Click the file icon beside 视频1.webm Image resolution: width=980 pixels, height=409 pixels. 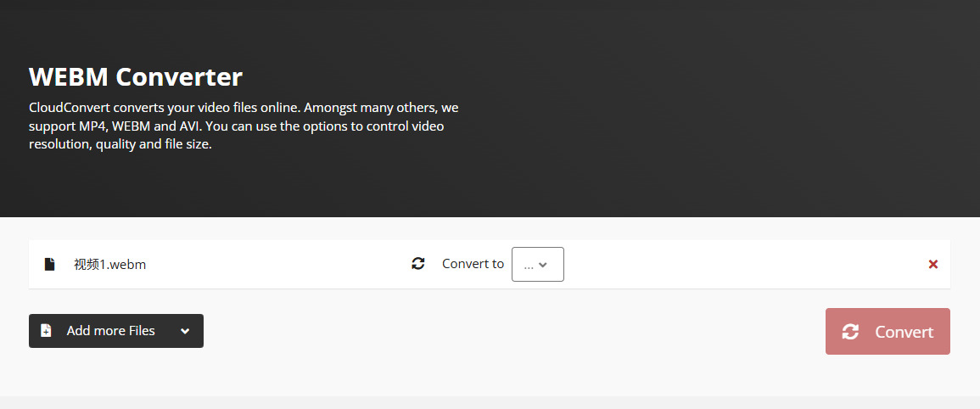(49, 264)
